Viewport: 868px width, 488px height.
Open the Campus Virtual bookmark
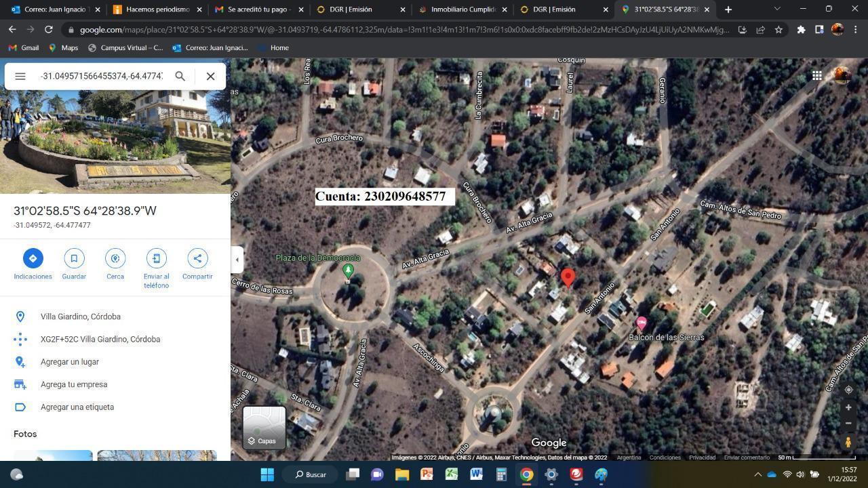pos(125,47)
